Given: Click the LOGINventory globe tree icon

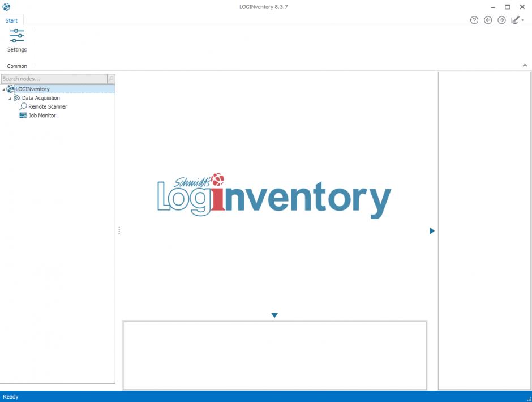Looking at the screenshot, I should pyautogui.click(x=10, y=89).
